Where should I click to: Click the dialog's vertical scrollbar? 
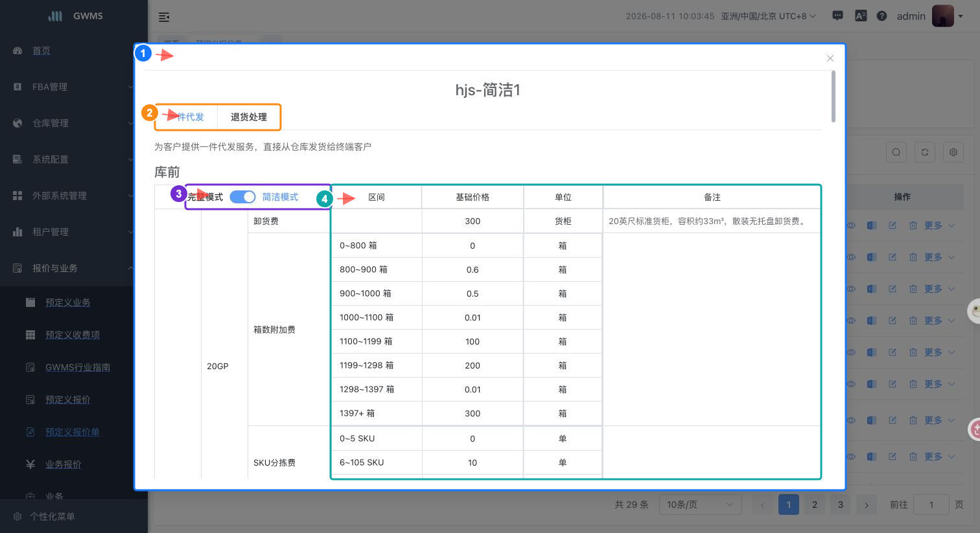tap(834, 96)
